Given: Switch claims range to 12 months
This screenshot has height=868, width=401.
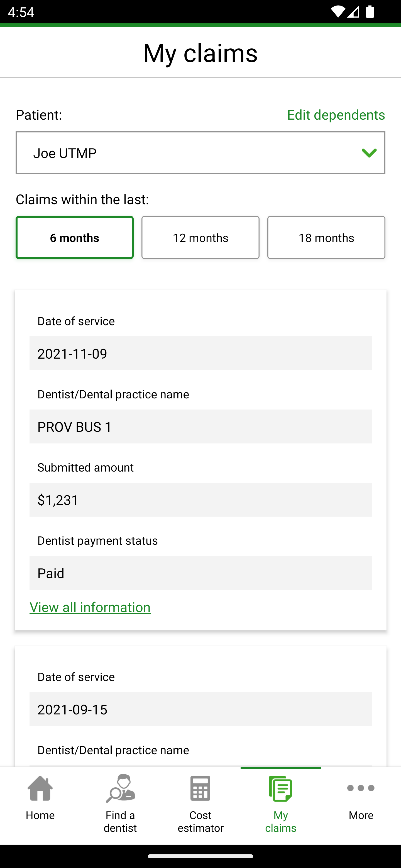Looking at the screenshot, I should click(200, 238).
